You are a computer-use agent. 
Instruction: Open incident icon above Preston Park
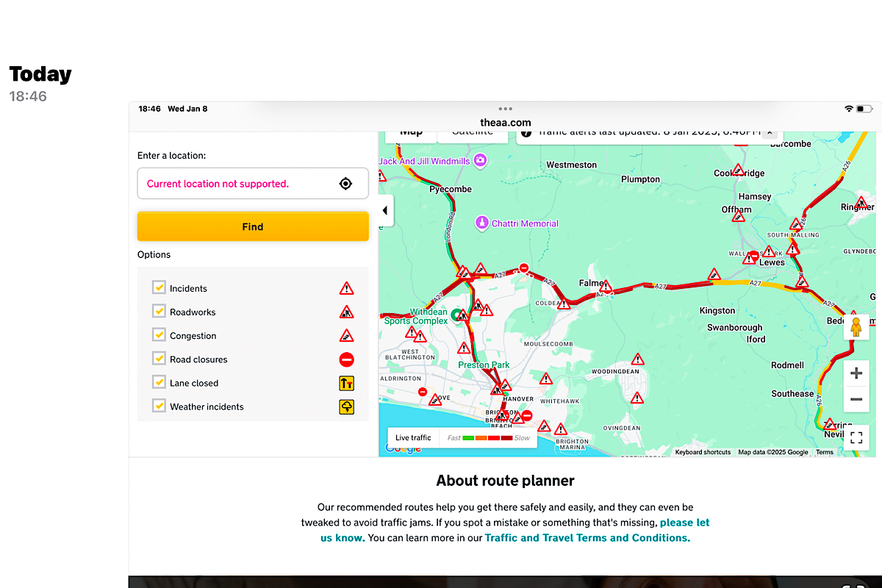(464, 348)
